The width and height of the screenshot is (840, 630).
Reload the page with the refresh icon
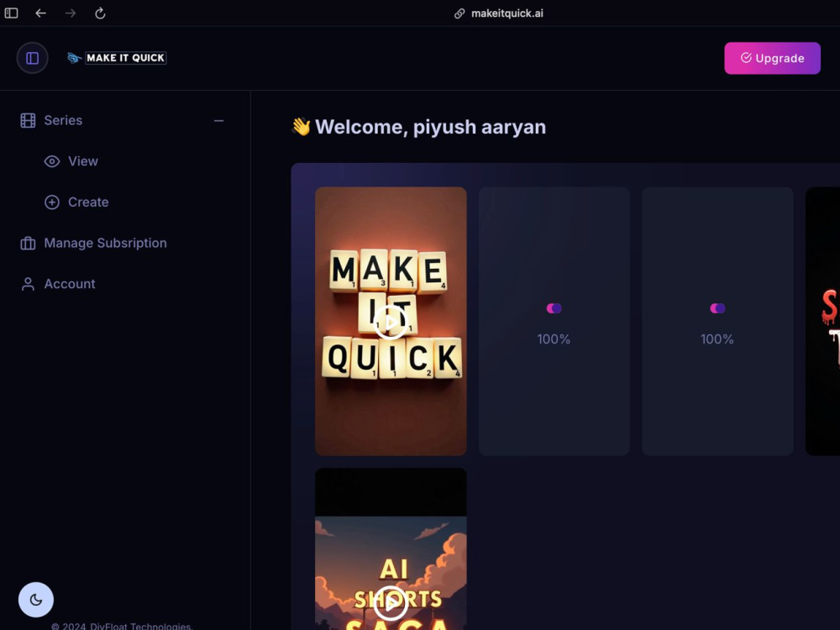pos(100,13)
